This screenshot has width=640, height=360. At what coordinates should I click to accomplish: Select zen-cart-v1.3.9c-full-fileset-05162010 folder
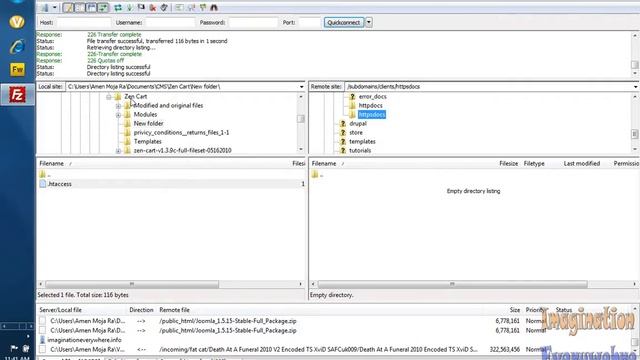[x=182, y=151]
